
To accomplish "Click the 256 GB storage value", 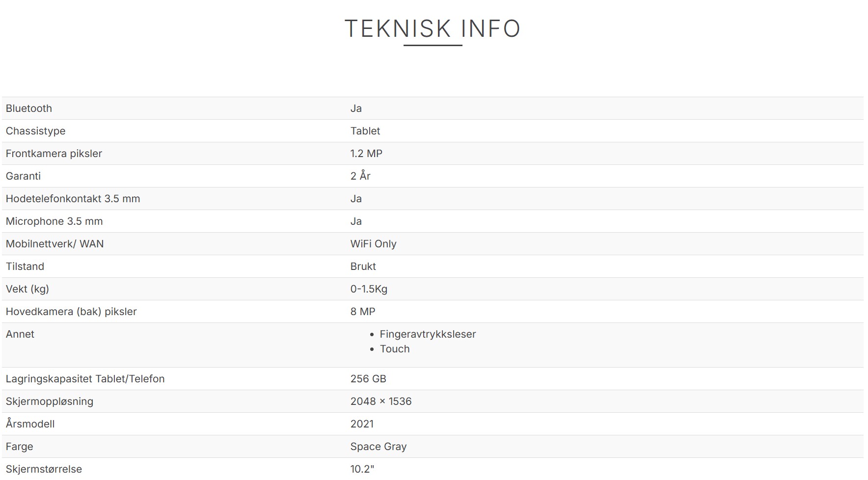I will (368, 379).
